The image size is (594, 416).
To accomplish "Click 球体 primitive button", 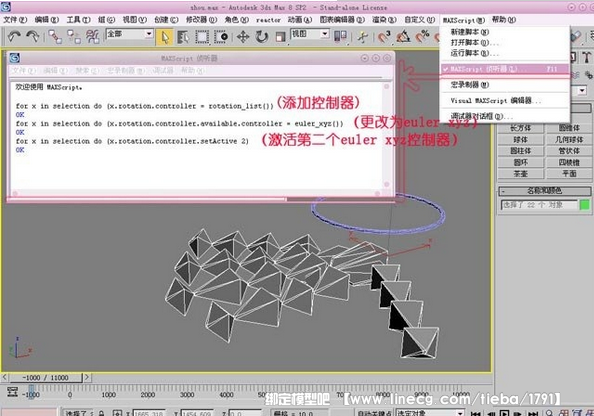I will (x=521, y=140).
